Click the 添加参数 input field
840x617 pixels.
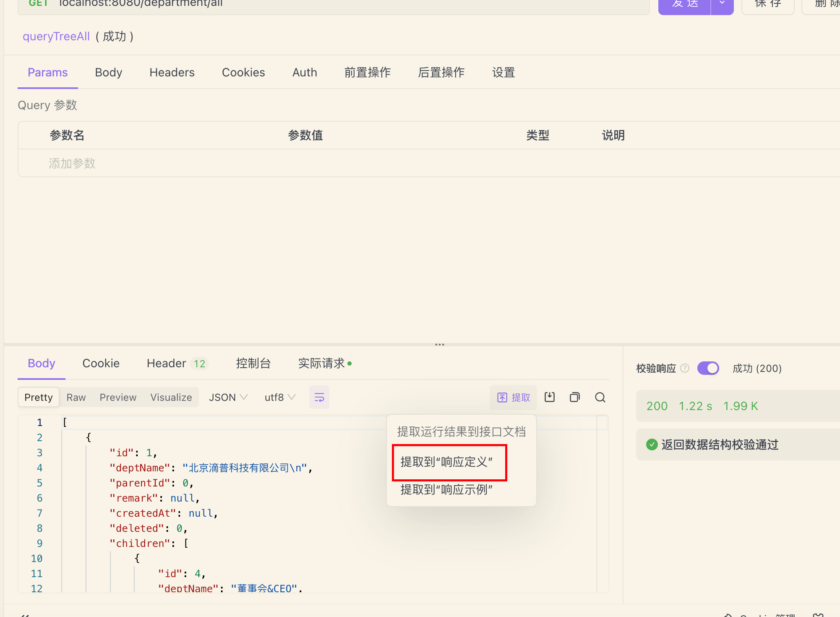click(72, 163)
